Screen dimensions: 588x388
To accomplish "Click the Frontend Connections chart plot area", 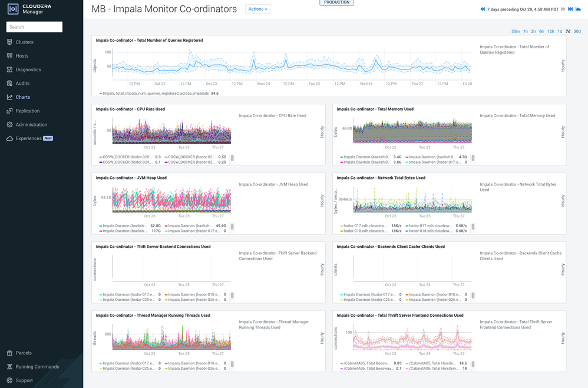I will 412,337.
